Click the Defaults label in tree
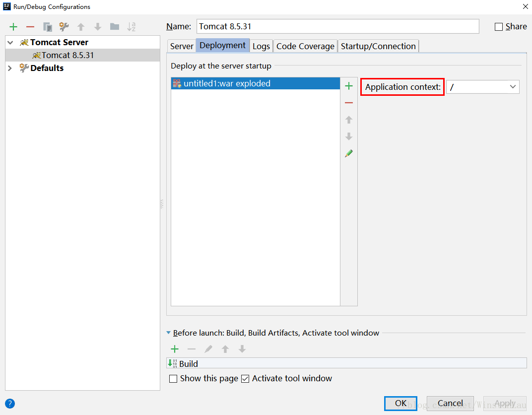Screen dimensions: 532x415 (x=47, y=68)
